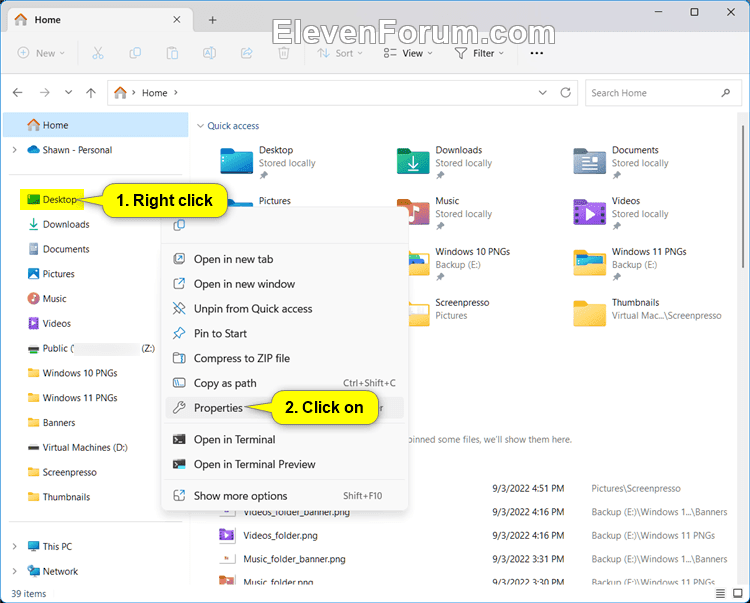Select Home in navigation pane
The height and width of the screenshot is (603, 750).
click(96, 125)
